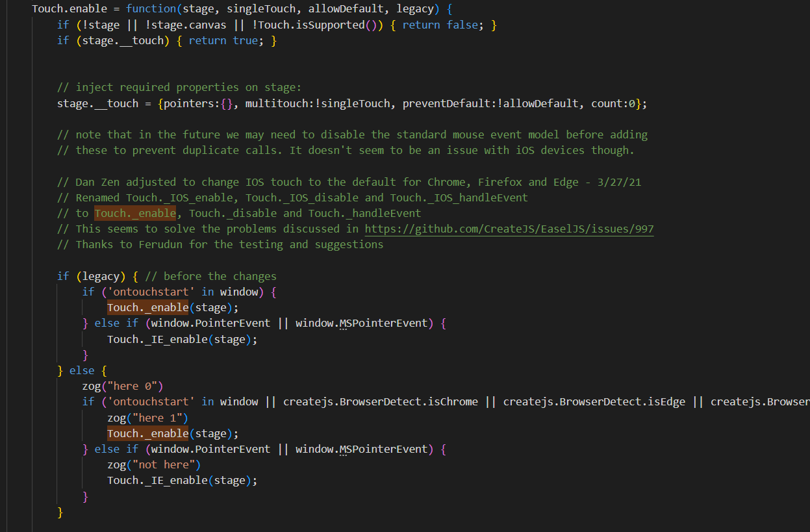Click createjs.BrowserDetect.isEdge in the condition

(x=594, y=401)
